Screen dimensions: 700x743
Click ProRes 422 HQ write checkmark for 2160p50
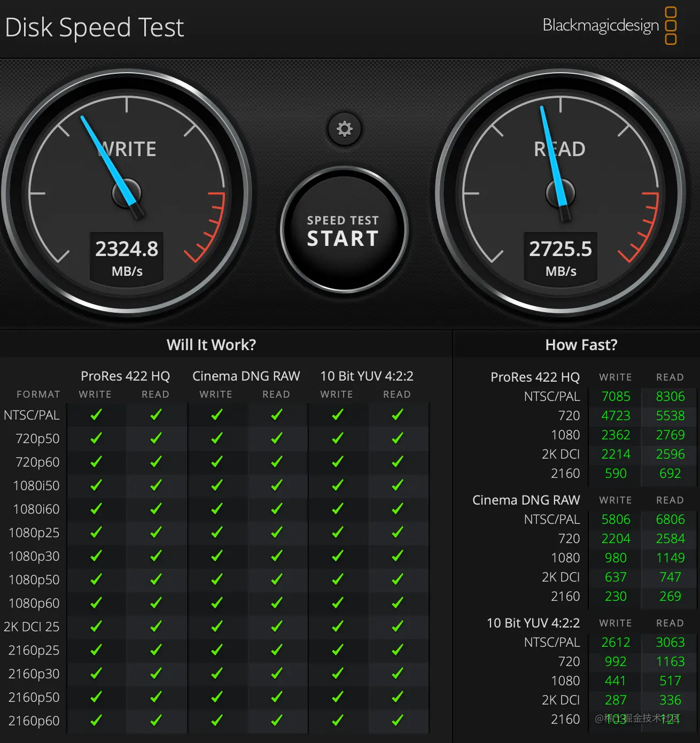coord(96,697)
